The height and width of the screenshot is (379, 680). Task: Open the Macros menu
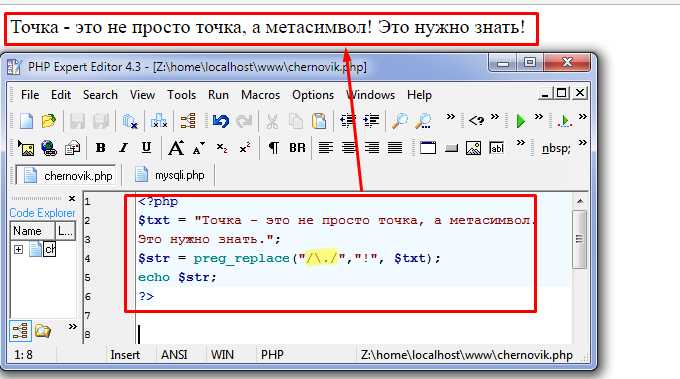point(260,95)
